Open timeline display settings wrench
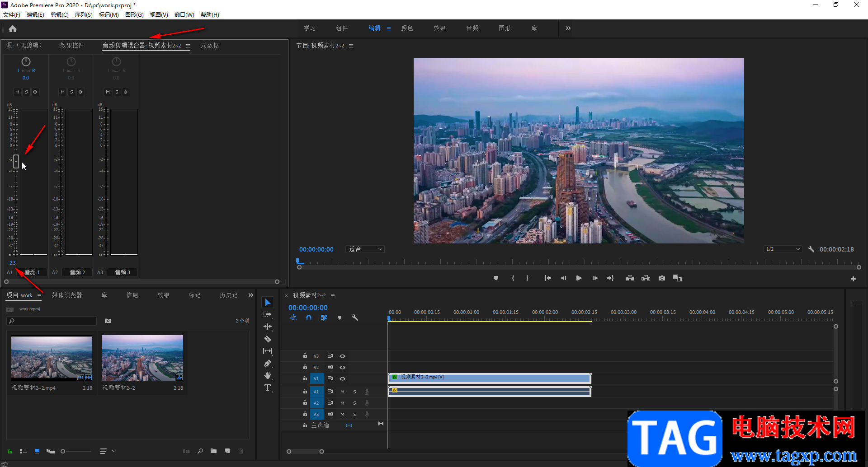This screenshot has height=467, width=868. coord(355,318)
